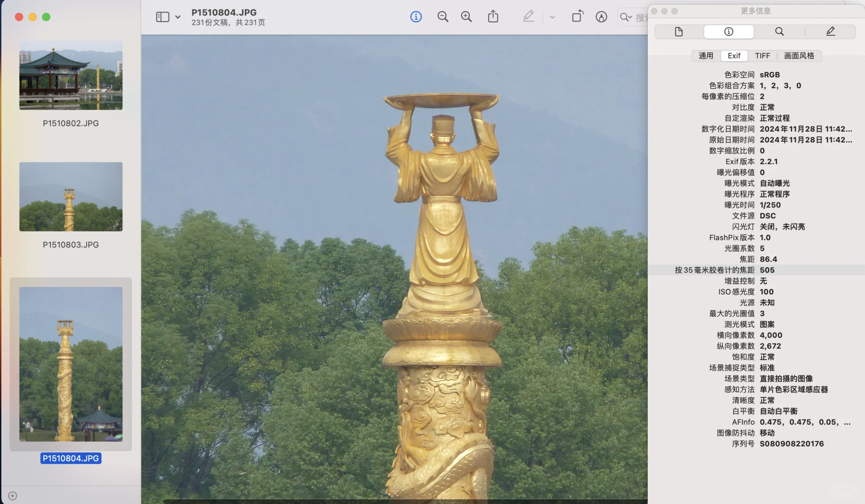Viewport: 865px width, 504px height.
Task: Click the 序列号 S080908220176 value
Action: pyautogui.click(x=792, y=444)
